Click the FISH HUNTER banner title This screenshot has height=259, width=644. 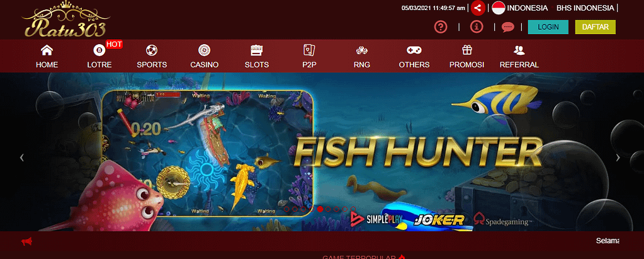pos(418,151)
